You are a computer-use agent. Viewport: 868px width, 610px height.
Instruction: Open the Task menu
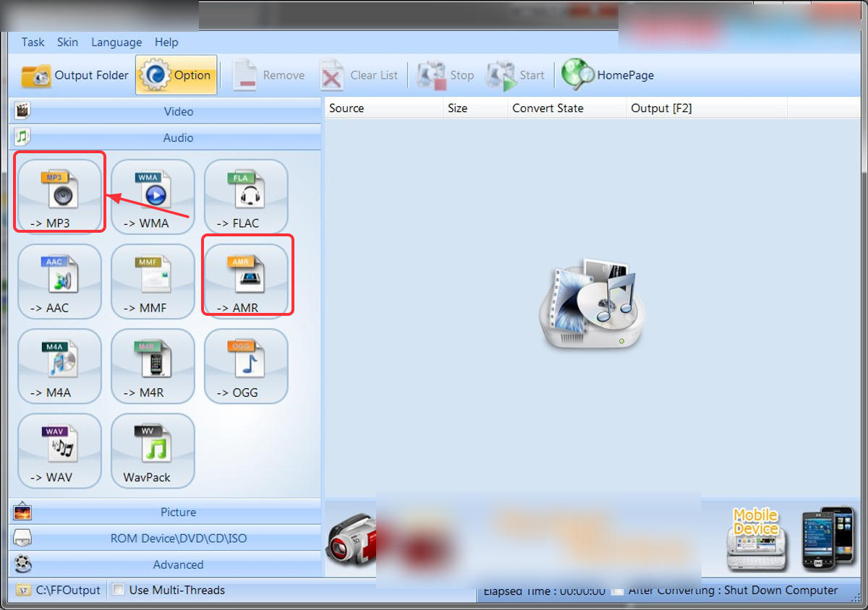33,42
